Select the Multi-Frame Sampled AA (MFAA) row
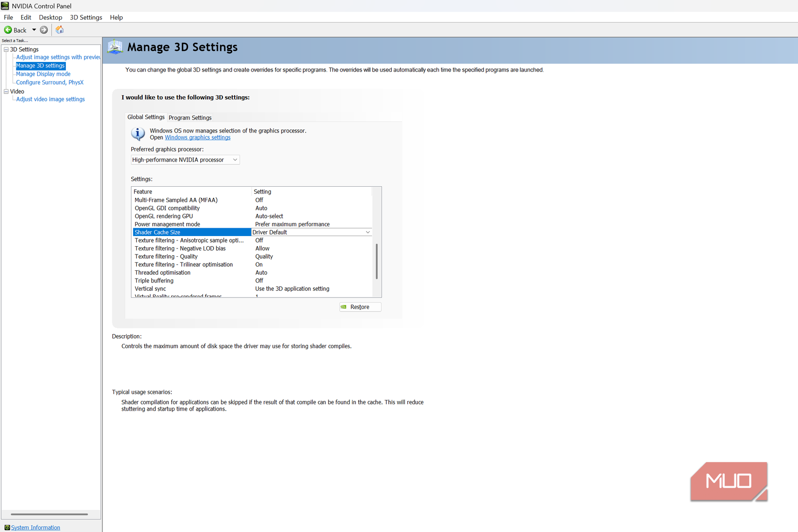The height and width of the screenshot is (532, 798). tap(252, 200)
